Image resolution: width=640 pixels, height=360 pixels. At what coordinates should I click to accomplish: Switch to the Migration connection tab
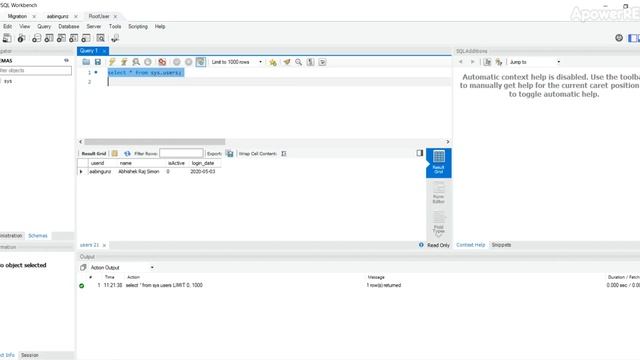17,16
